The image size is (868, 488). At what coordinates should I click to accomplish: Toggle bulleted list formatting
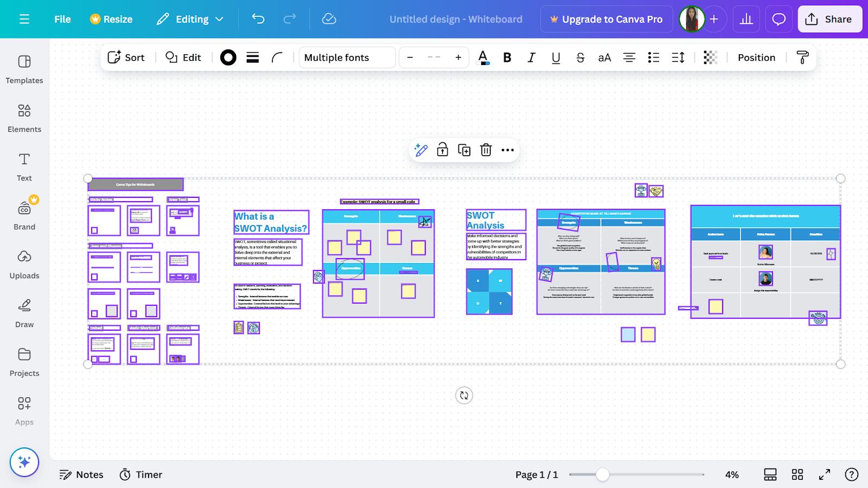click(654, 57)
